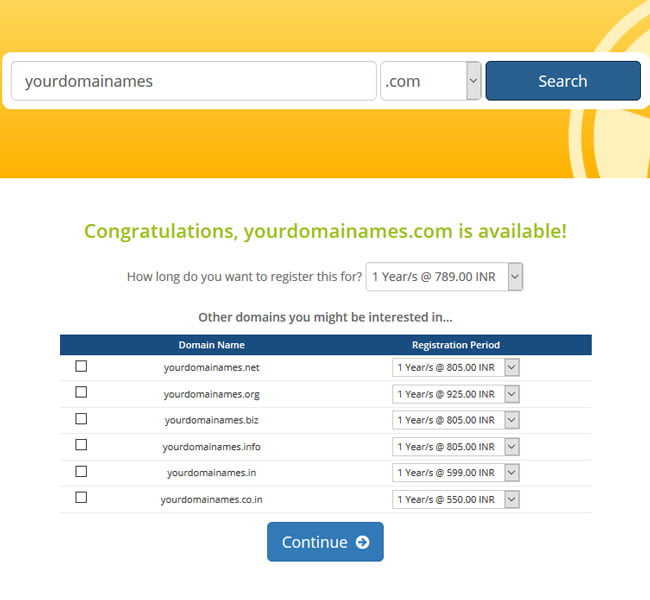The width and height of the screenshot is (650, 600).
Task: Click the Domain Name column header
Action: (211, 345)
